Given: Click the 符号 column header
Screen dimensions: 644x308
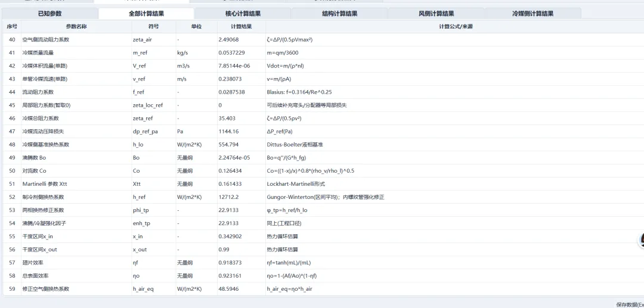Looking at the screenshot, I should coord(154,27).
